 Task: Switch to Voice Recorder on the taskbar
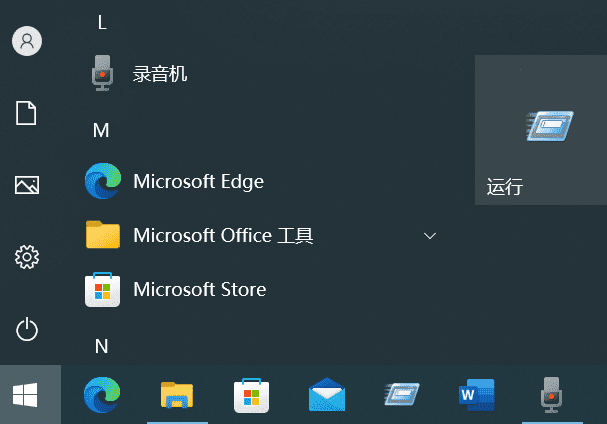tap(550, 396)
